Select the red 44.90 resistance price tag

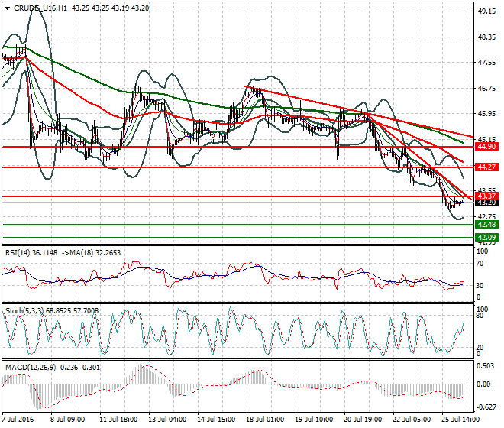click(486, 146)
